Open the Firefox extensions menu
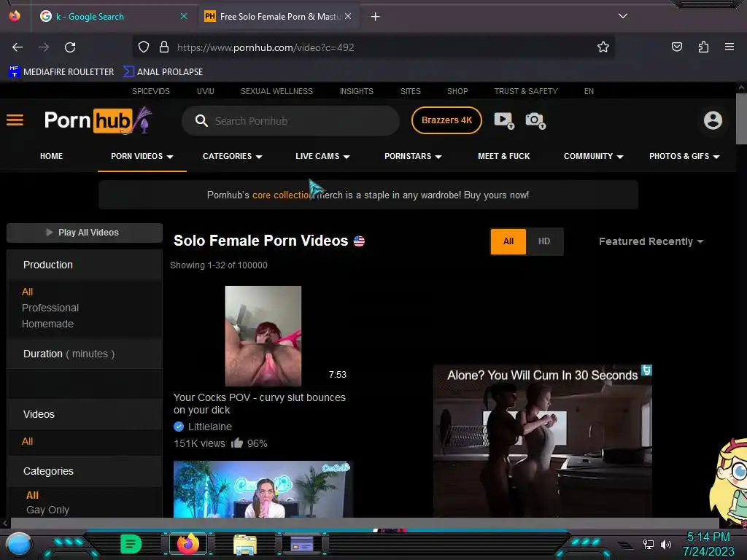 coord(703,47)
